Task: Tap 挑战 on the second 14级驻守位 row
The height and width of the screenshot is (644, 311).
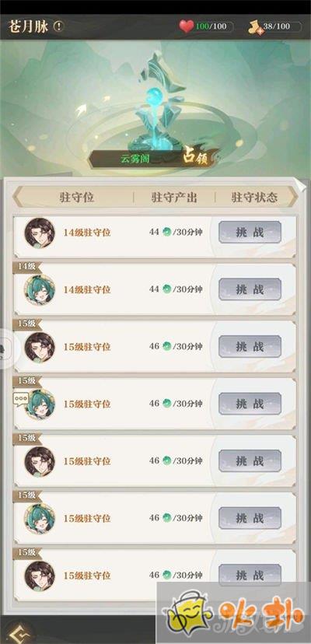Action: [x=250, y=289]
